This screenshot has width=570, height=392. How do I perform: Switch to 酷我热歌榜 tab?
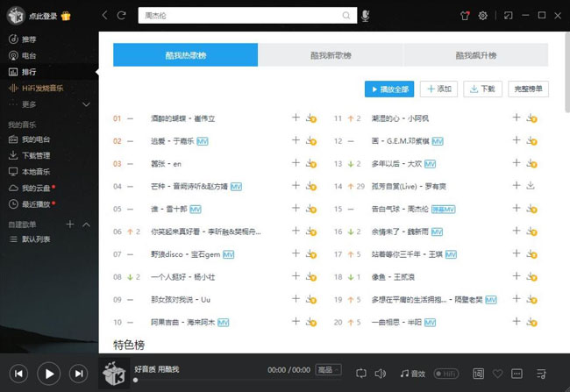185,55
